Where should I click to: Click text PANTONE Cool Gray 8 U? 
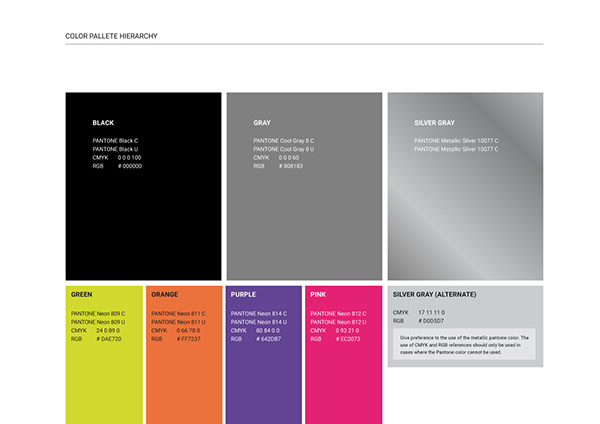tap(284, 149)
